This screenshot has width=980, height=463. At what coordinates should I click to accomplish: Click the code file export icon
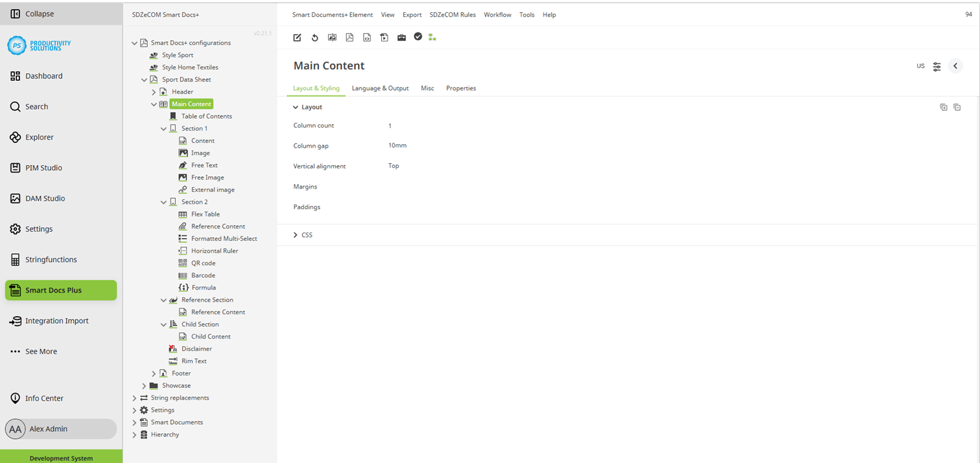(x=367, y=37)
